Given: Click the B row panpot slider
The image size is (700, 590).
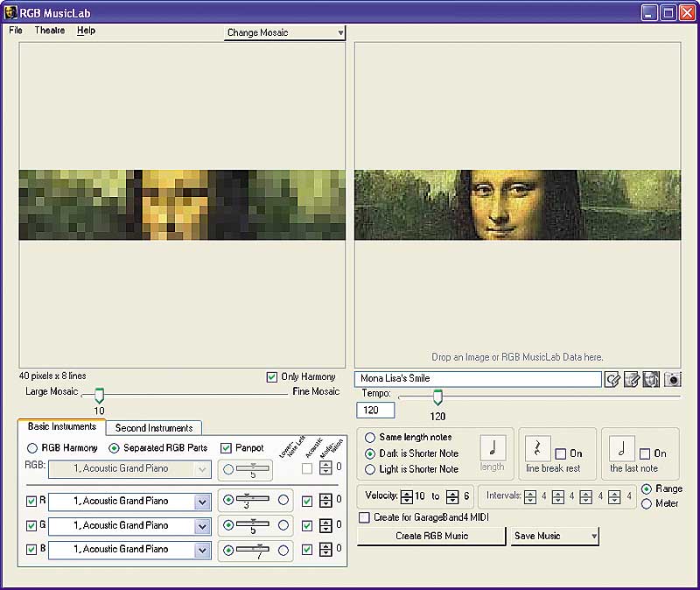Looking at the screenshot, I should tap(253, 550).
